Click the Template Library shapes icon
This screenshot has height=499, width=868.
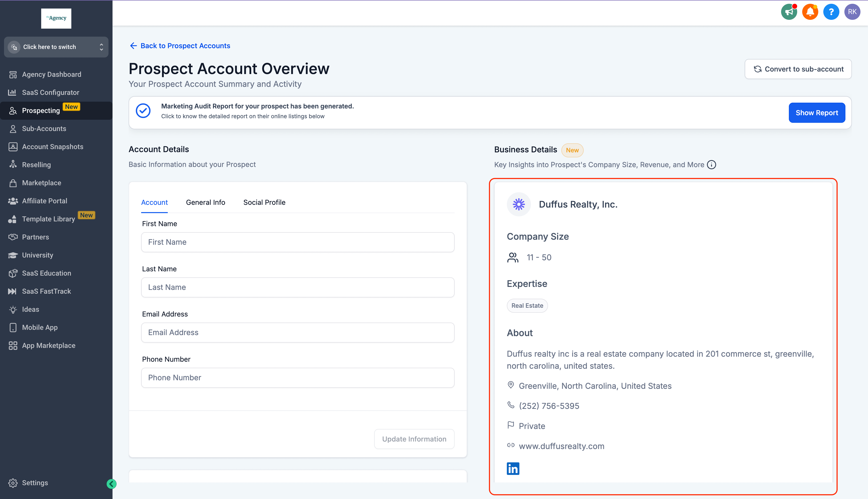(x=12, y=219)
